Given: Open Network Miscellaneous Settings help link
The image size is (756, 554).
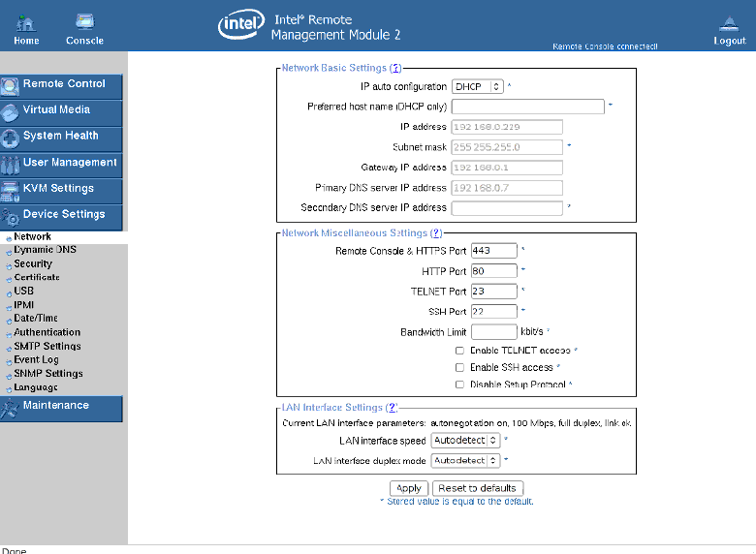Looking at the screenshot, I should pyautogui.click(x=436, y=233).
